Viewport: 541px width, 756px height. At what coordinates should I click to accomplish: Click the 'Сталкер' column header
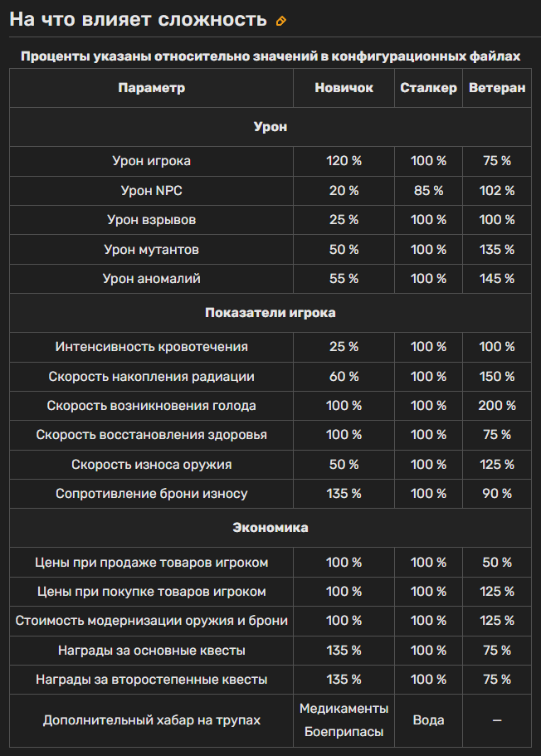coord(428,88)
